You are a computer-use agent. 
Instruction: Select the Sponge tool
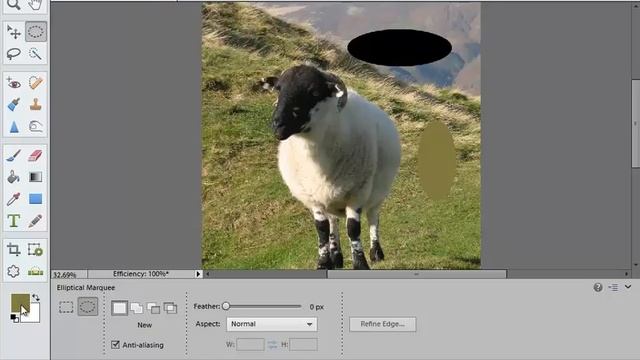[x=36, y=127]
